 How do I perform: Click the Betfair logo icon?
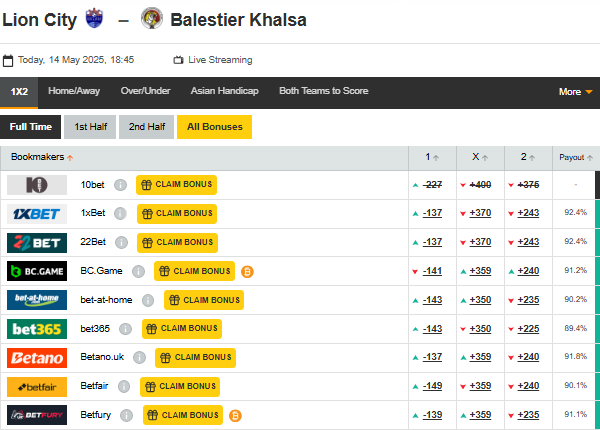tap(37, 387)
